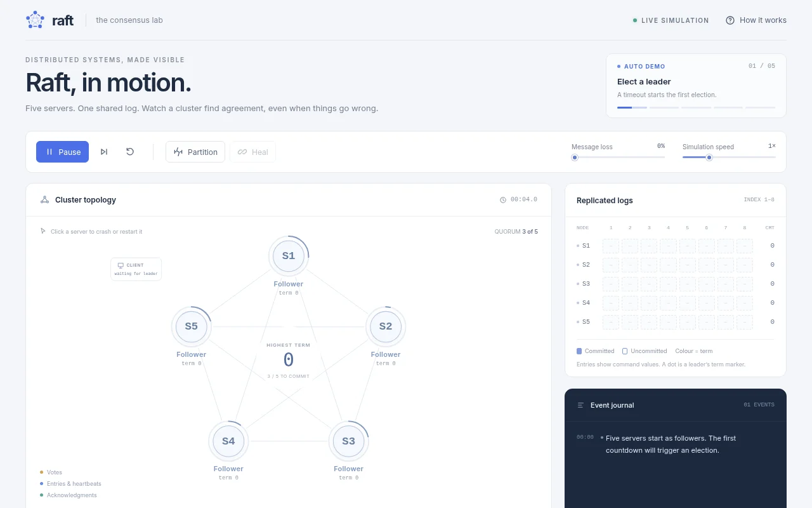Click the Partition button
Viewport: 812px width, 508px height.
click(195, 152)
